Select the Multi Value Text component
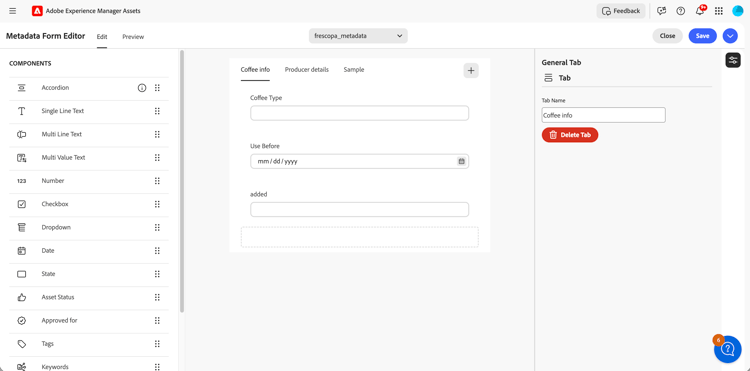Viewport: 750px width, 371px height. 89,158
